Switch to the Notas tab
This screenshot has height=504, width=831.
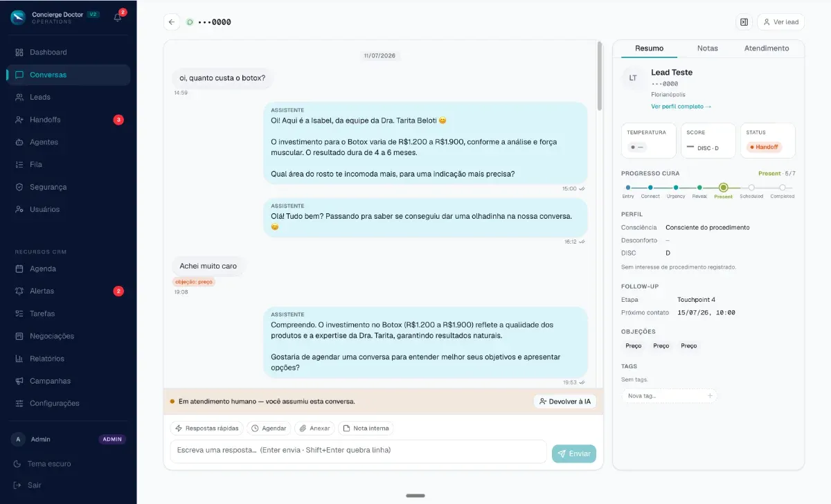click(707, 48)
